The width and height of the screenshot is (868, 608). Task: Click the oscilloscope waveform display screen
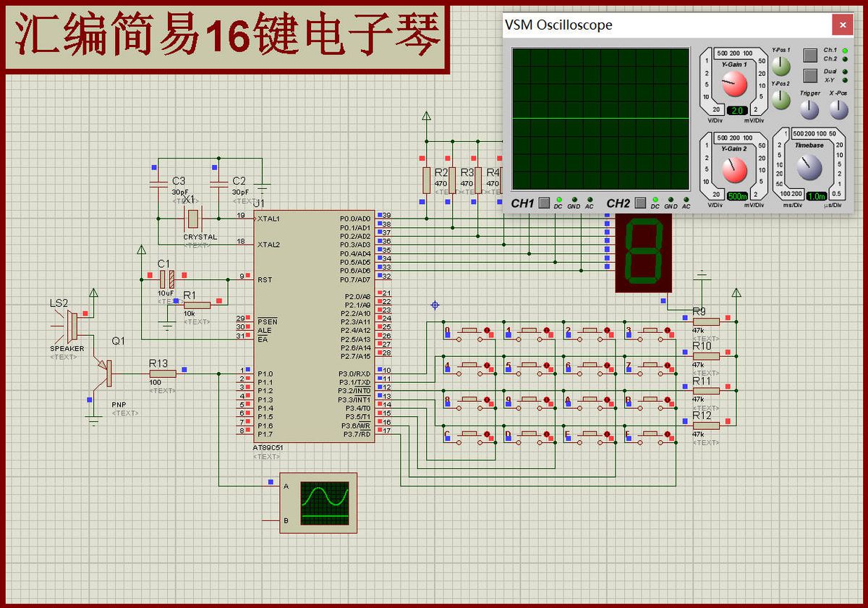tap(600, 119)
